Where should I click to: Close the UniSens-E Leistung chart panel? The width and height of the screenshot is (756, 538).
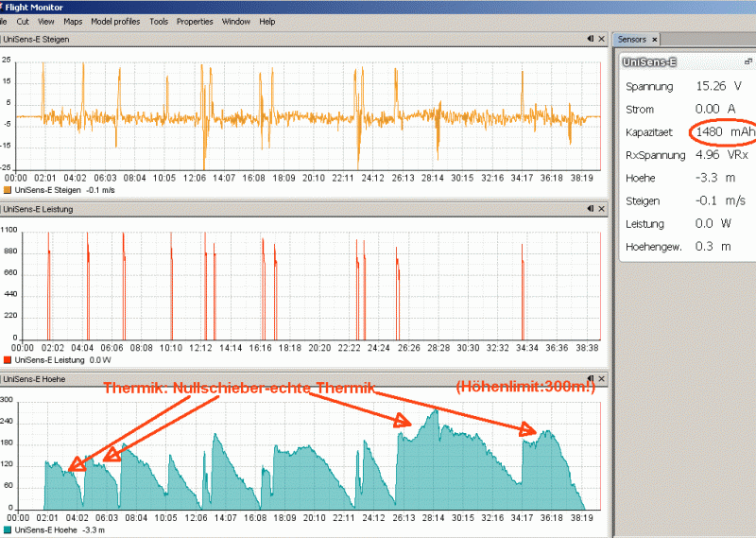[601, 209]
